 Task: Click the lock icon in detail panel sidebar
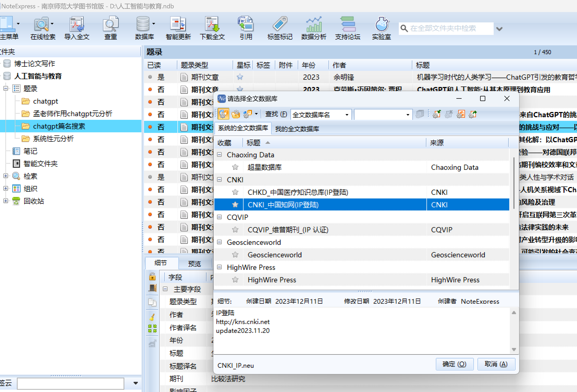point(152,276)
